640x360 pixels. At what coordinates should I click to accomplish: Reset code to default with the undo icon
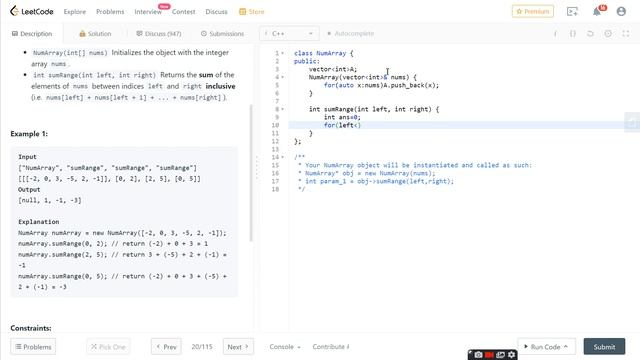[x=590, y=34]
